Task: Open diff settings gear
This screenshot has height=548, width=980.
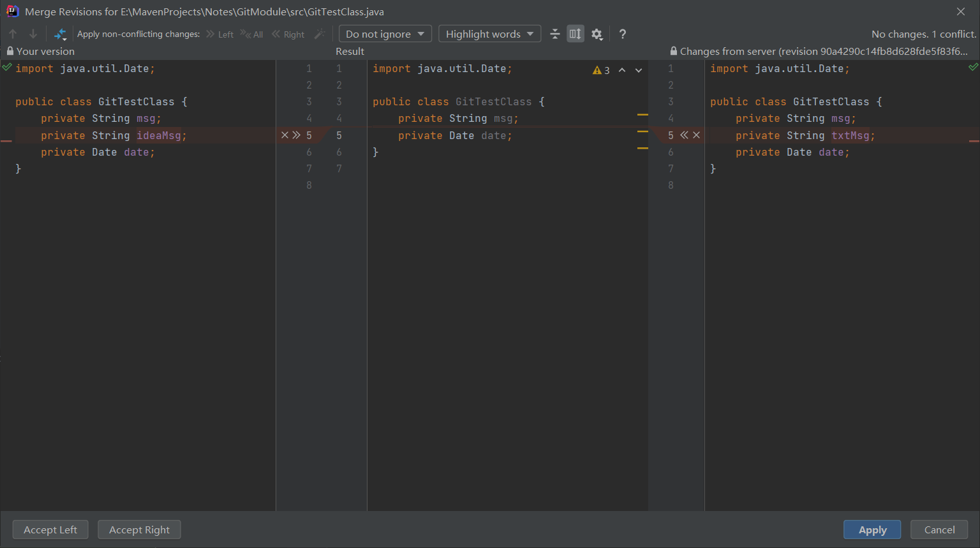Action: tap(597, 34)
